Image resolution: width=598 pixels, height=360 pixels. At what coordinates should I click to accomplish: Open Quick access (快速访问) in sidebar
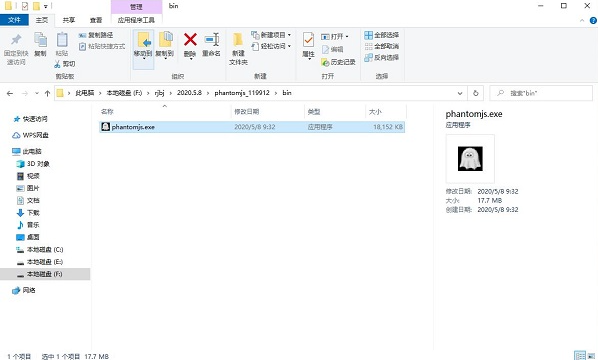pyautogui.click(x=31, y=119)
